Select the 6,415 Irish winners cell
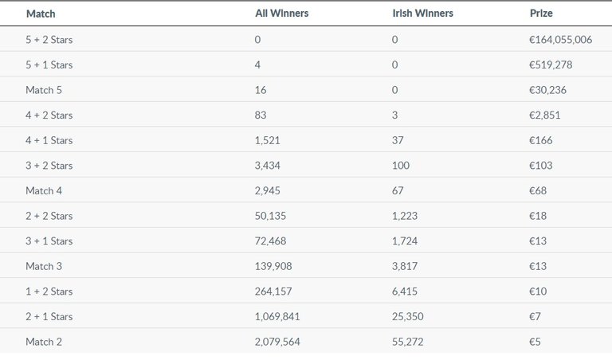This screenshot has width=612, height=364. pos(405,292)
